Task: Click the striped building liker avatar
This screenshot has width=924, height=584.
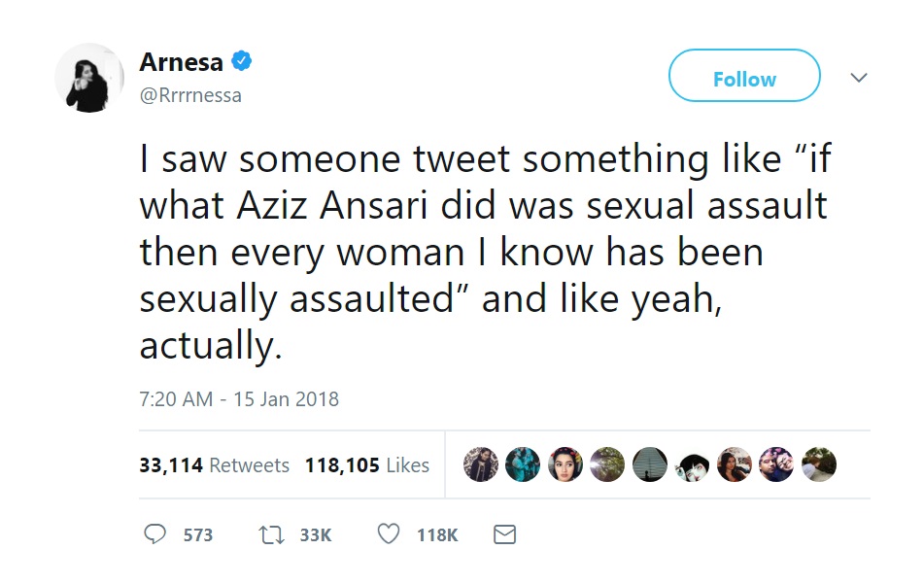Action: pos(650,464)
